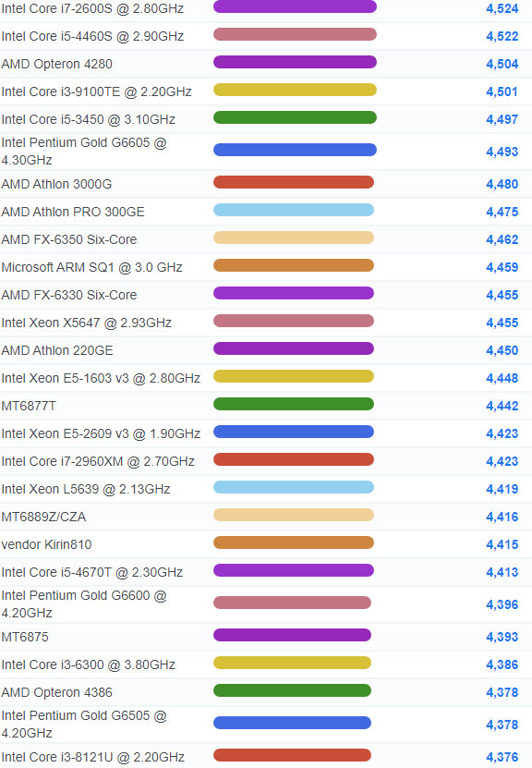This screenshot has width=532, height=768.
Task: Click the 4,501 score
Action: tap(502, 91)
